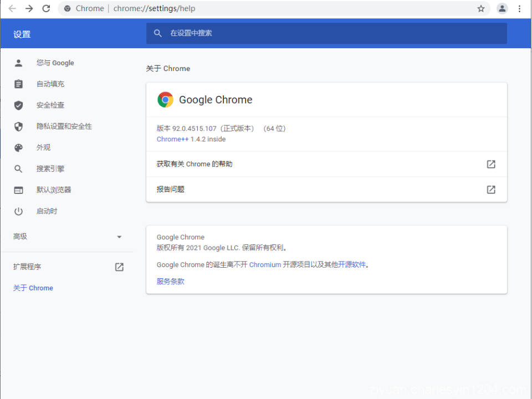This screenshot has height=399, width=532.
Task: Click the 搜索引擎 magnifier icon
Action: pyautogui.click(x=18, y=168)
